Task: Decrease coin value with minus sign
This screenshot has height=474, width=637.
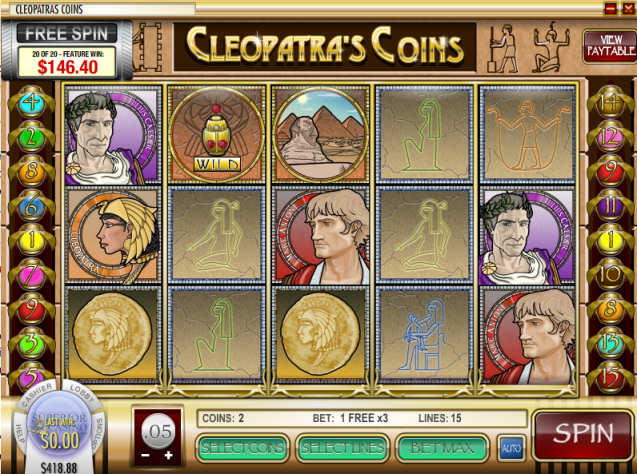Action: (x=145, y=456)
